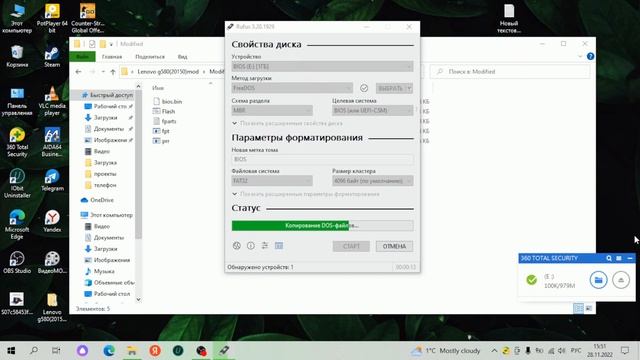This screenshot has width=640, height=360.
Task: Open the Схема раздела MBR dropdown
Action: coord(272,110)
